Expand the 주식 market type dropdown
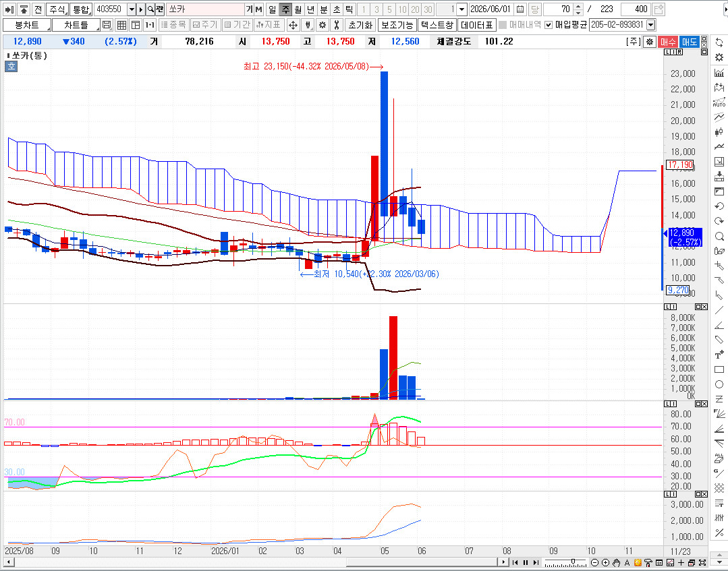 [x=57, y=9]
